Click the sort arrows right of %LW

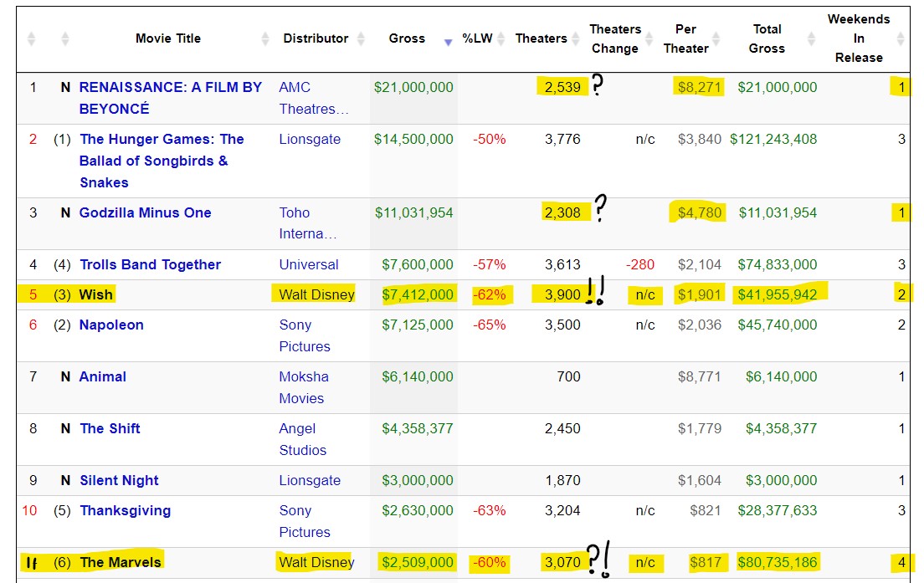(501, 38)
